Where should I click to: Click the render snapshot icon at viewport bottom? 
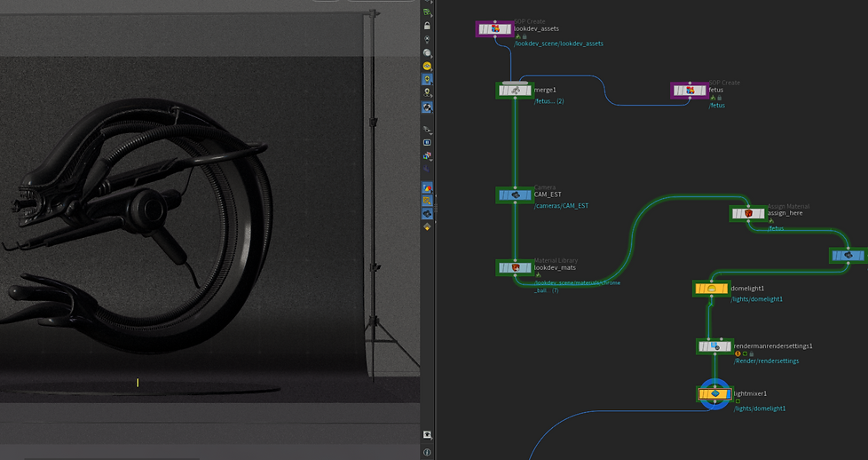click(427, 435)
